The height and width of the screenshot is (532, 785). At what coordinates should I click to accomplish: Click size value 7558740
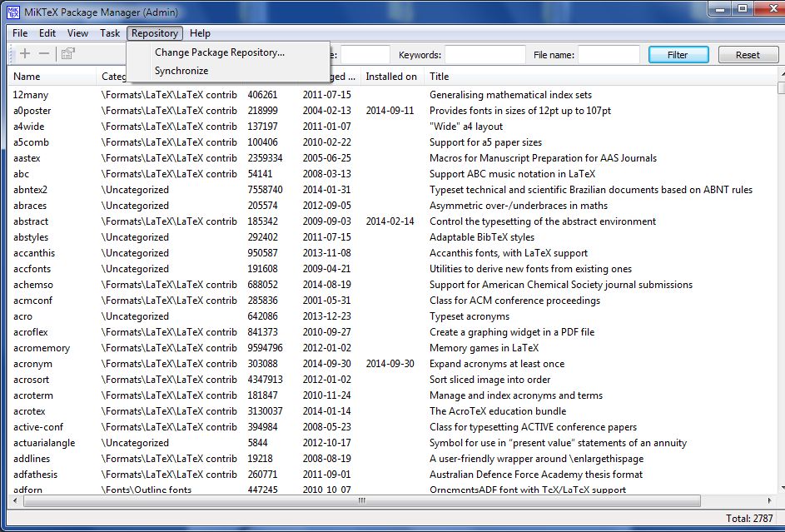point(265,190)
